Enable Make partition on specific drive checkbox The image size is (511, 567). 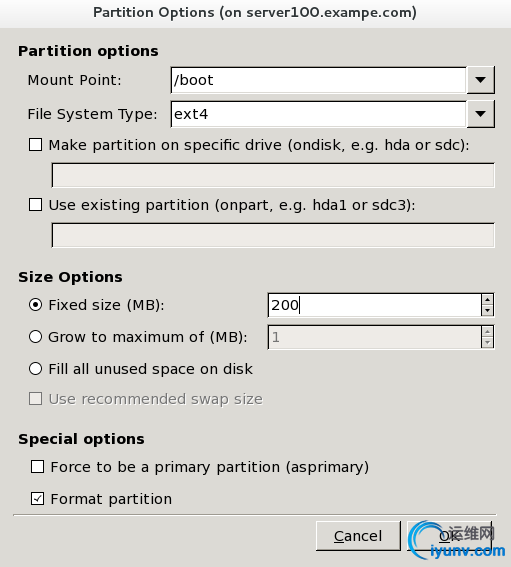pos(35,145)
